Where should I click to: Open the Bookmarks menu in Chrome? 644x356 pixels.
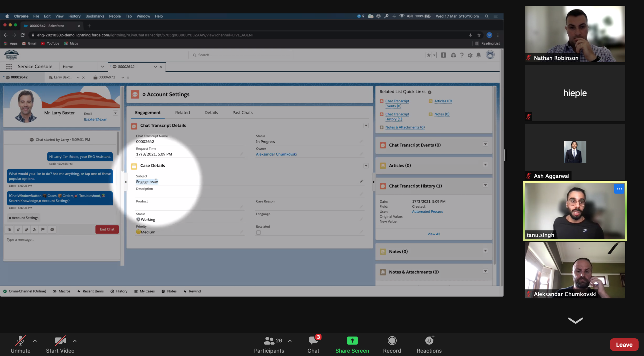click(95, 16)
